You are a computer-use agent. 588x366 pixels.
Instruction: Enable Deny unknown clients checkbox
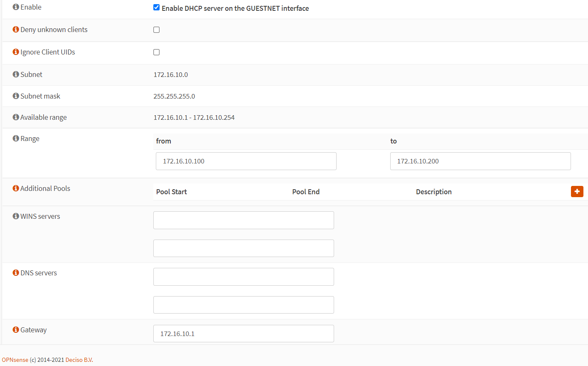[x=156, y=30]
